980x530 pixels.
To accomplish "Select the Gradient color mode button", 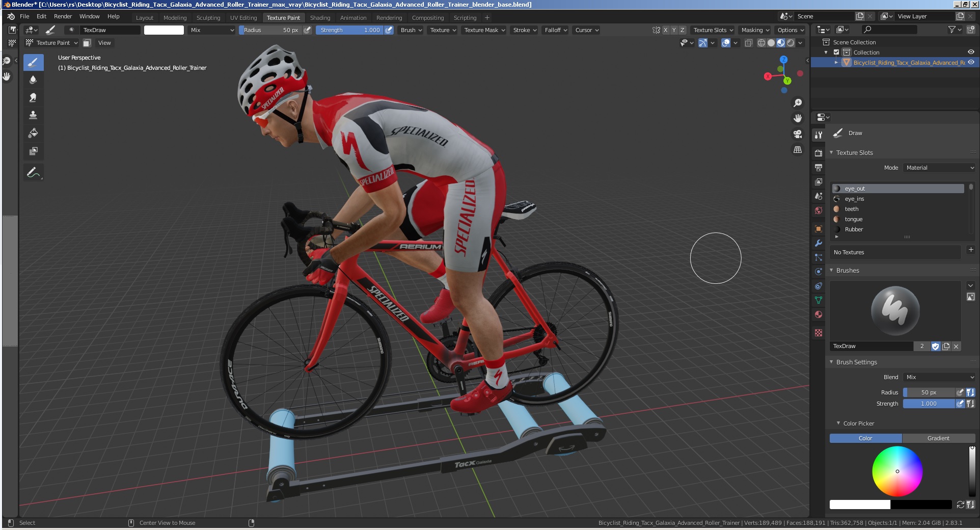I will pyautogui.click(x=938, y=438).
